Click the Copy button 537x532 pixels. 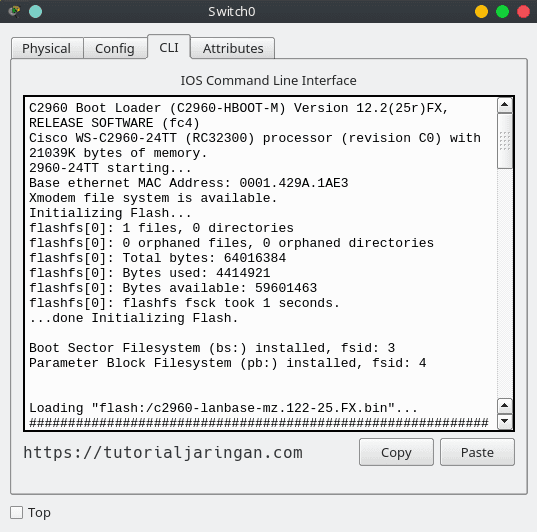396,452
